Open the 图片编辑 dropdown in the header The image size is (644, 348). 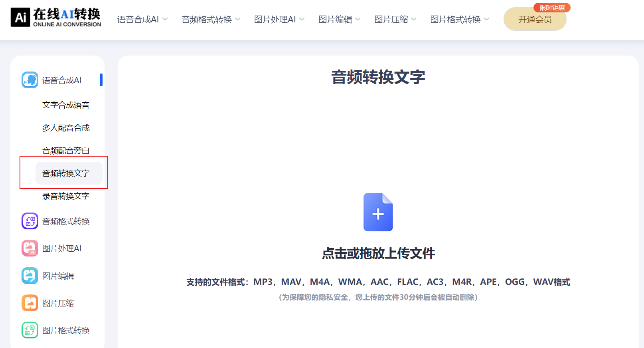[x=339, y=20]
